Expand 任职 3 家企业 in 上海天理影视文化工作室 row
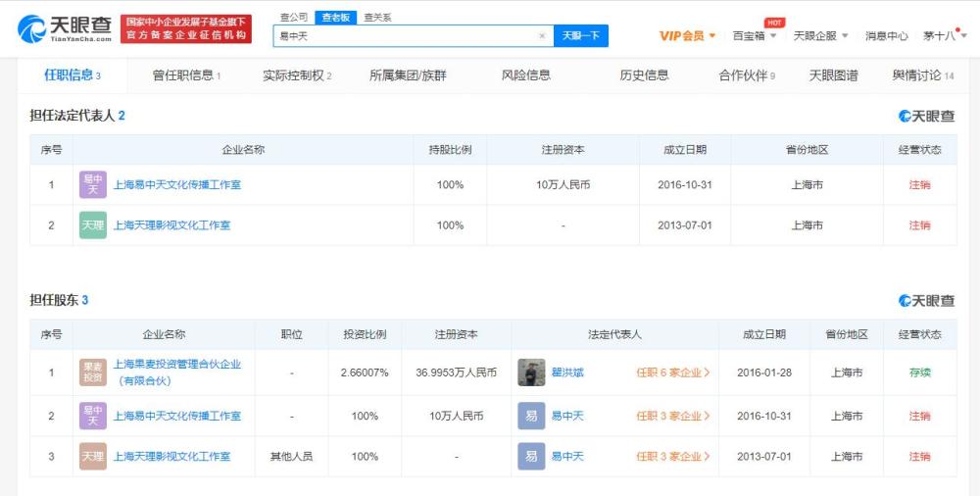 pos(672,457)
